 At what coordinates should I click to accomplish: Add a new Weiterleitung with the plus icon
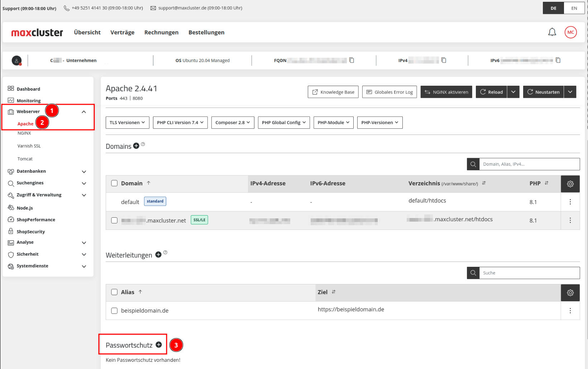[158, 254]
